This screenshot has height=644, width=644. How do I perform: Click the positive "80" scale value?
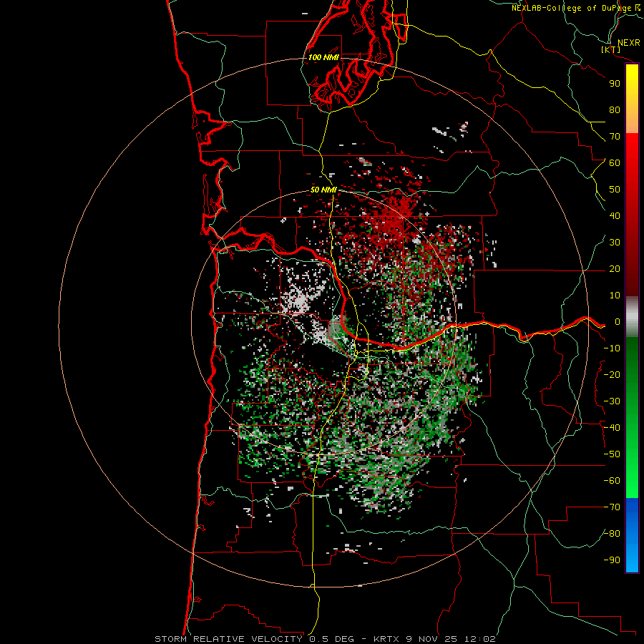pos(615,110)
